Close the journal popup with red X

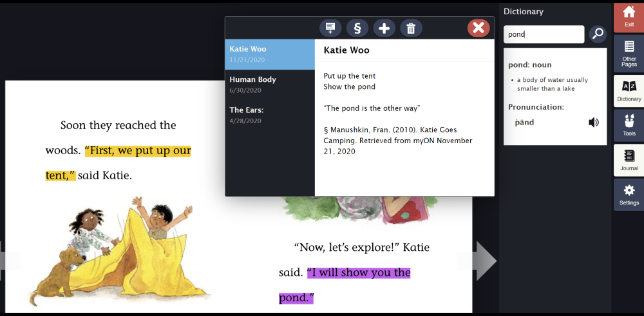[478, 28]
